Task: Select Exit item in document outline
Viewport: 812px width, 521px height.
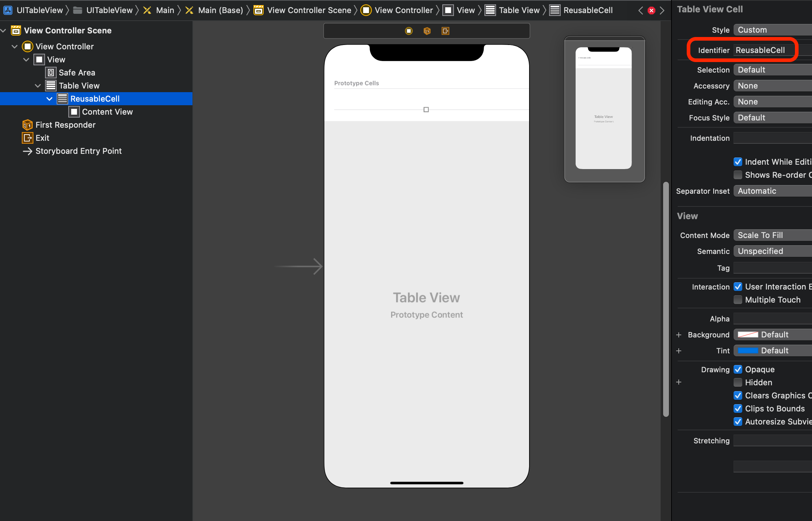Action: 42,138
